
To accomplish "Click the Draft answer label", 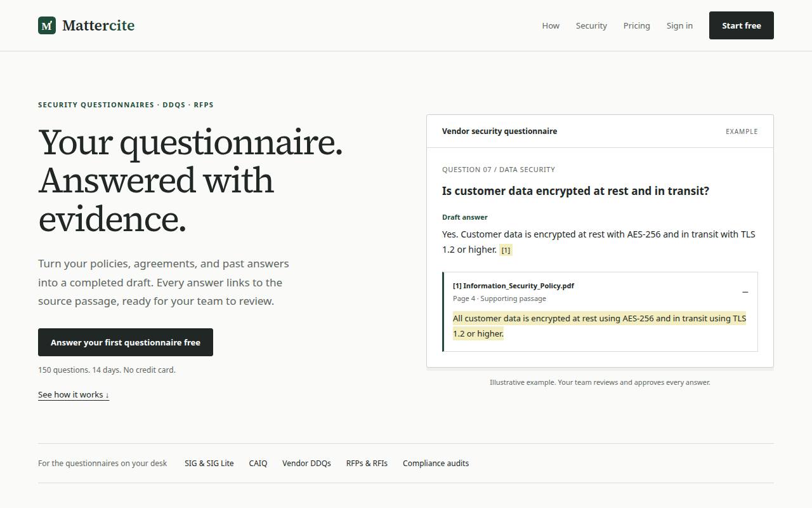I will click(465, 217).
